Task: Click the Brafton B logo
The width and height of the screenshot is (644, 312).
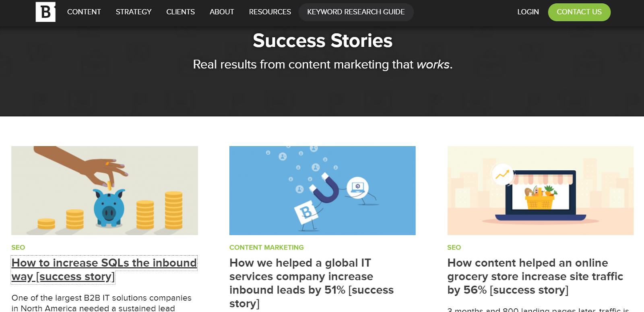Action: [x=45, y=12]
